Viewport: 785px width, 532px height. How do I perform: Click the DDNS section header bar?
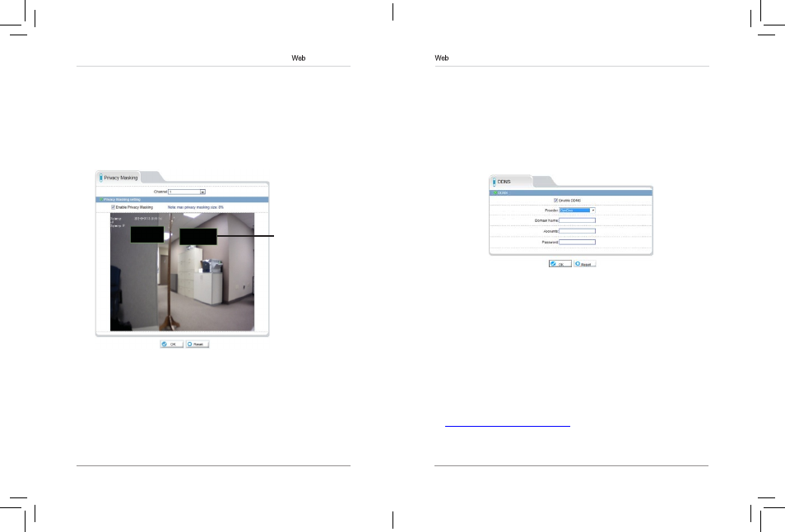[571, 192]
